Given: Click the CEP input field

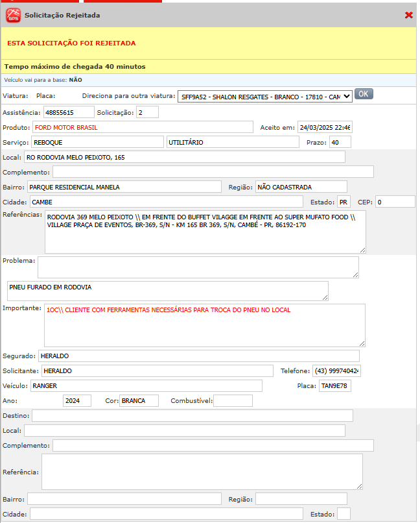Looking at the screenshot, I should coord(395,202).
